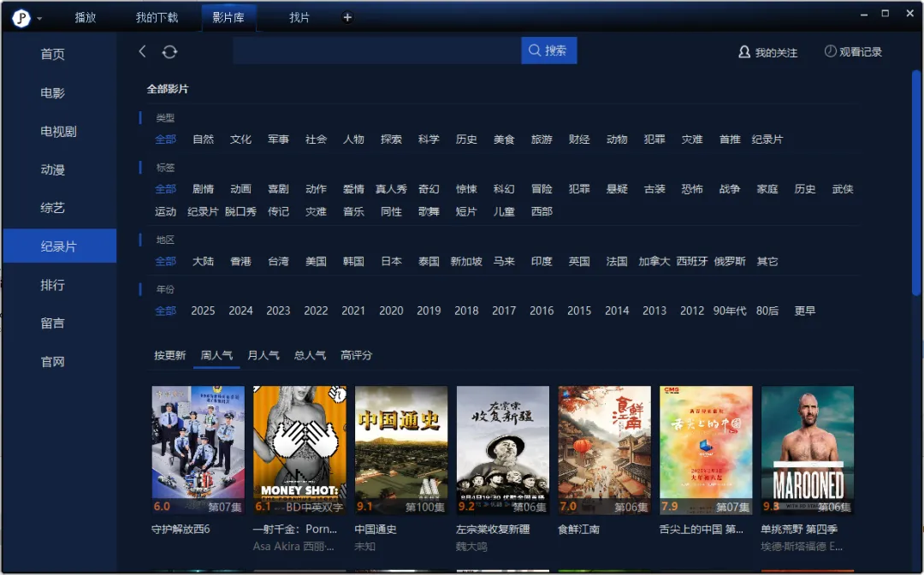Viewport: 924px width, 575px height.
Task: Filter tag by 真人秀
Action: [391, 189]
